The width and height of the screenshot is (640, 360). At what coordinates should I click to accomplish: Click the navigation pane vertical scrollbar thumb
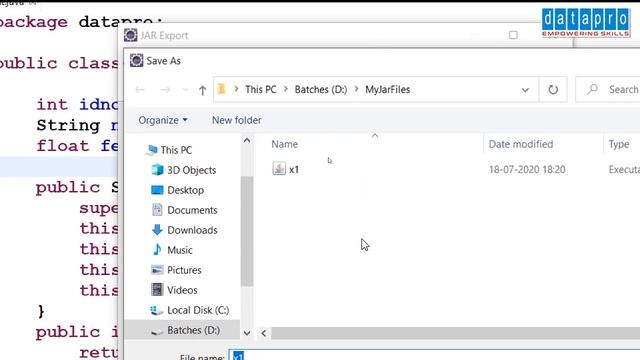point(247,231)
